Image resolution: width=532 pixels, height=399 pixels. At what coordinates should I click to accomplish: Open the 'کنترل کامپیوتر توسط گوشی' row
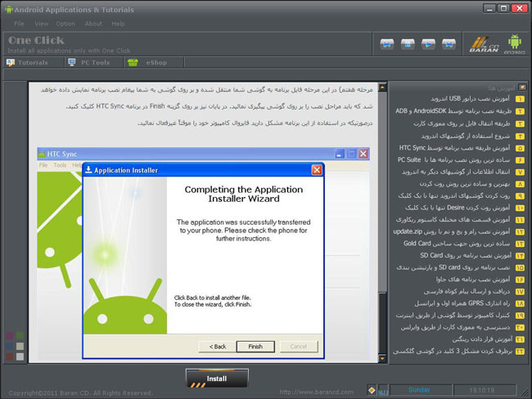[x=458, y=316]
